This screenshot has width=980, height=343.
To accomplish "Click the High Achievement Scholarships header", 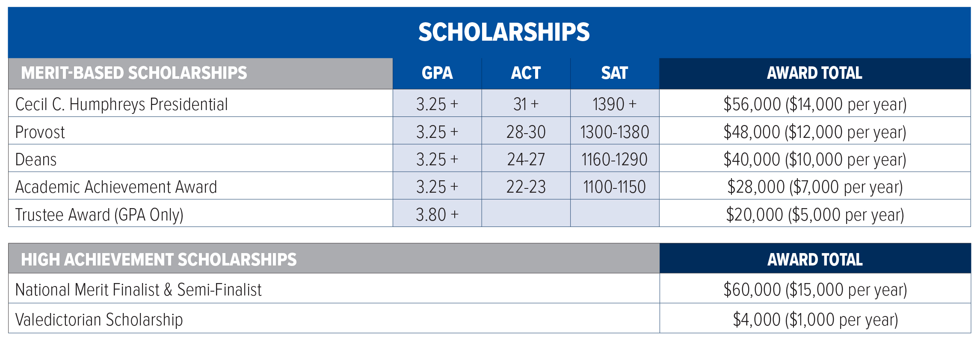I will (x=159, y=259).
